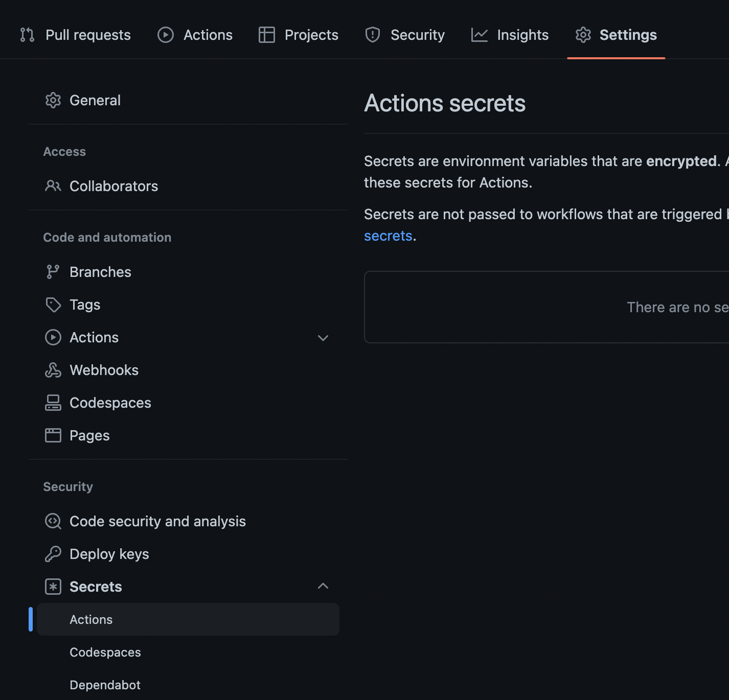Switch to the Actions tab in the top nav

click(195, 35)
